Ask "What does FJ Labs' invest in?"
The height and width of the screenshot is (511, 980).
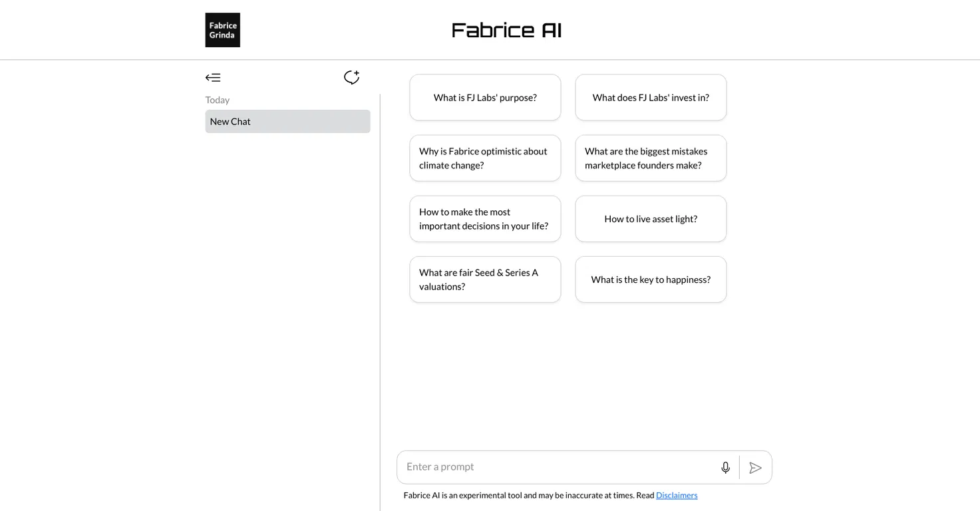click(651, 97)
